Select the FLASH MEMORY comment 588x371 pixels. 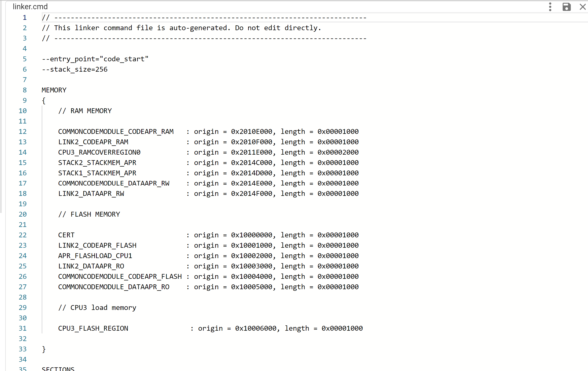point(89,214)
